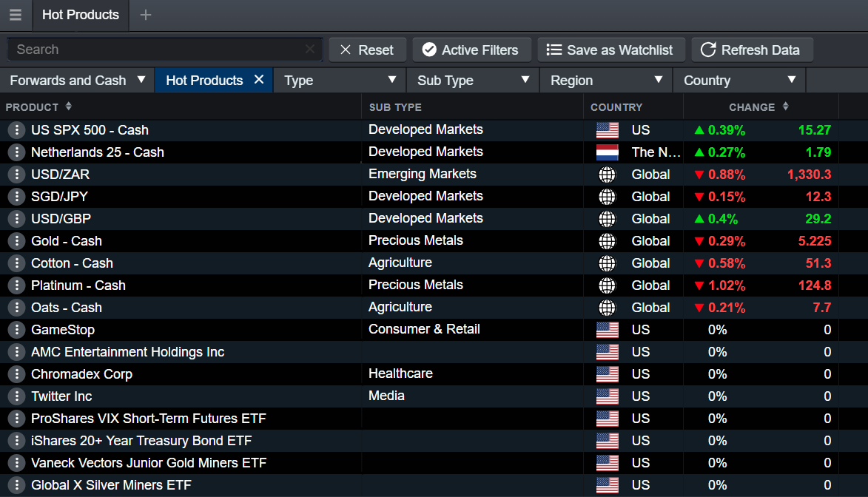Remove the Hot Products filter chip
The width and height of the screenshot is (868, 497).
coord(258,80)
